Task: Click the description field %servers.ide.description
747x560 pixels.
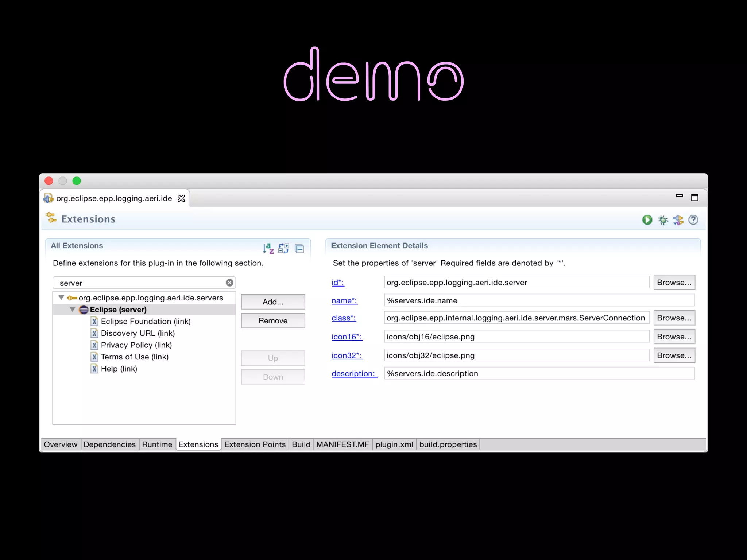Action: (x=539, y=373)
